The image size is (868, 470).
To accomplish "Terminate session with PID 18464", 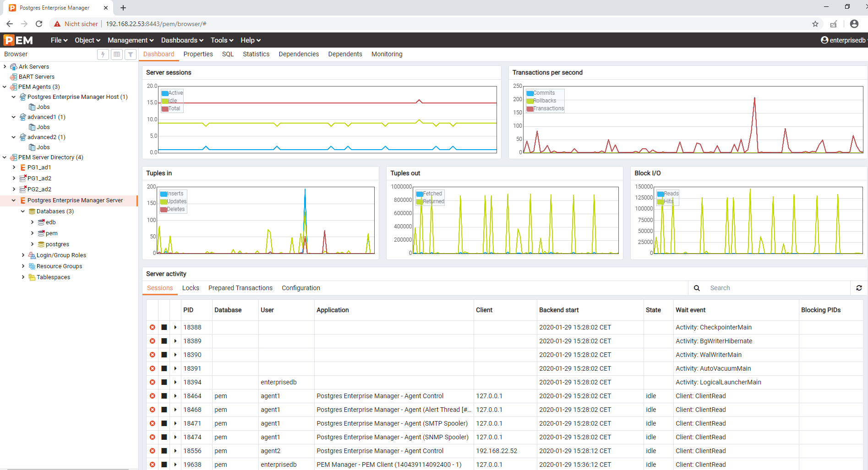I will pyautogui.click(x=153, y=396).
